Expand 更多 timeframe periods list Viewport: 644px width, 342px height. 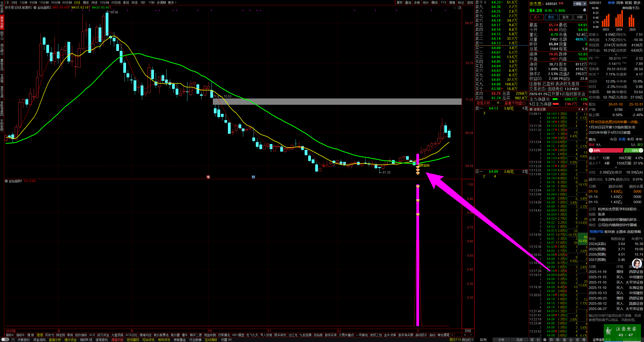172,3
